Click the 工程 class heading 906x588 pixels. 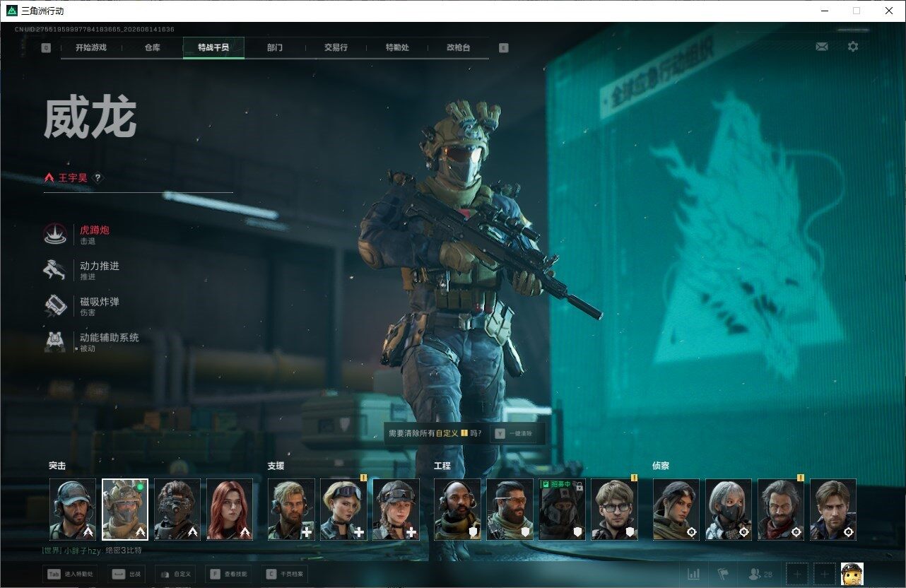point(442,466)
